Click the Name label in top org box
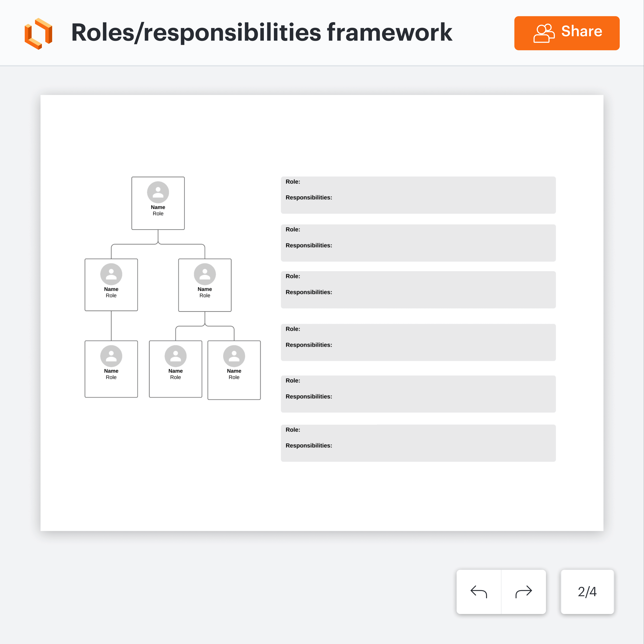The height and width of the screenshot is (644, 644). point(158,207)
